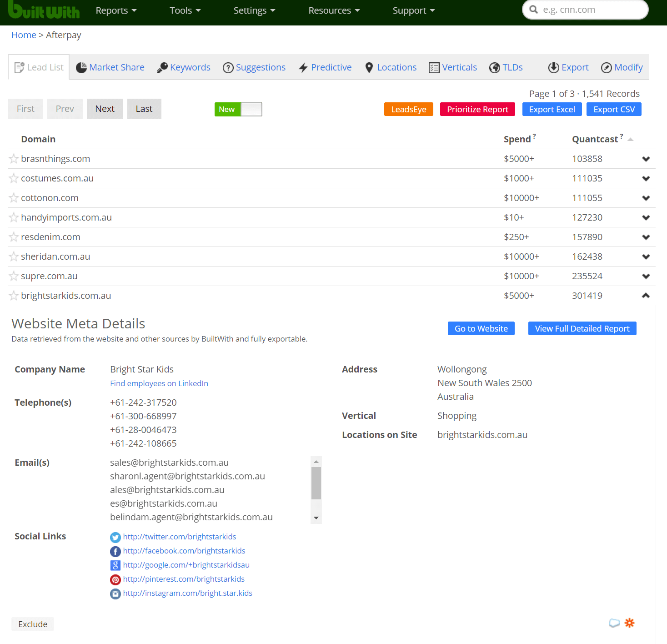Open the Tools dropdown menu
This screenshot has height=644, width=667.
(185, 10)
